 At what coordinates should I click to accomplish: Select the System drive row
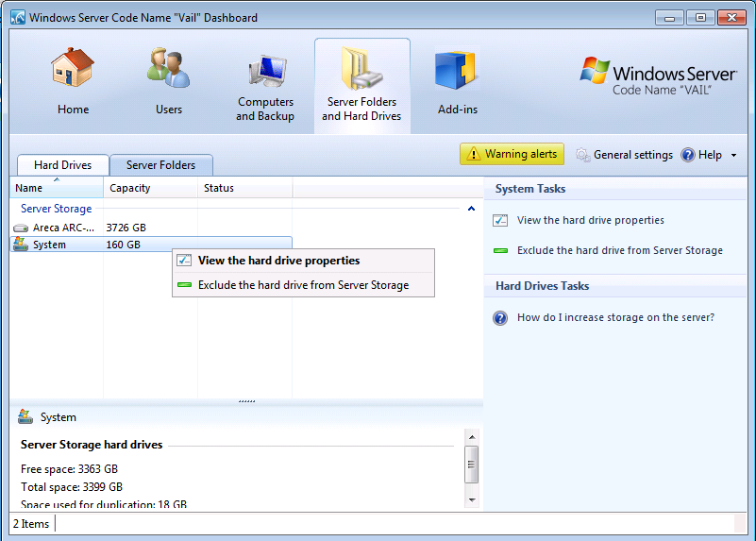[151, 245]
